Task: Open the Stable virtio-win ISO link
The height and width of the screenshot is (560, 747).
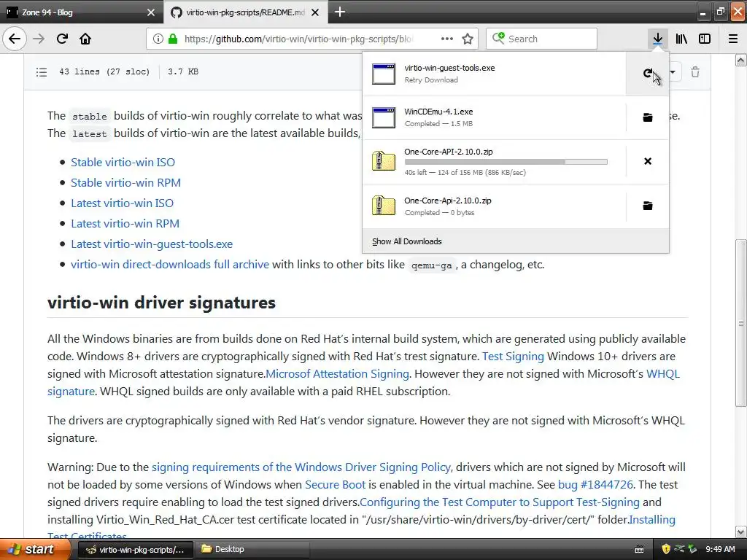Action: pos(123,163)
